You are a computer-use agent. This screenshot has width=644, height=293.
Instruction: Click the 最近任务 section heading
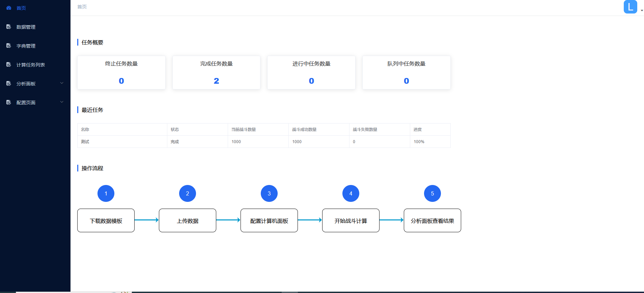click(x=92, y=110)
